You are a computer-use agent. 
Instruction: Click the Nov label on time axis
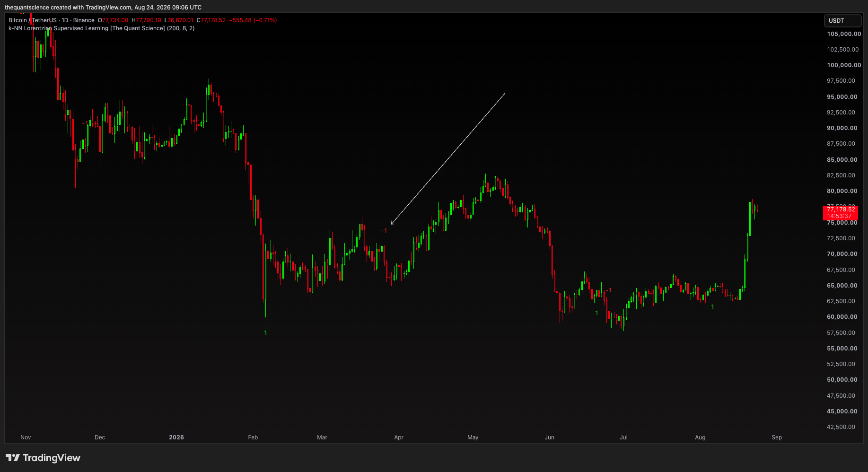click(x=26, y=437)
